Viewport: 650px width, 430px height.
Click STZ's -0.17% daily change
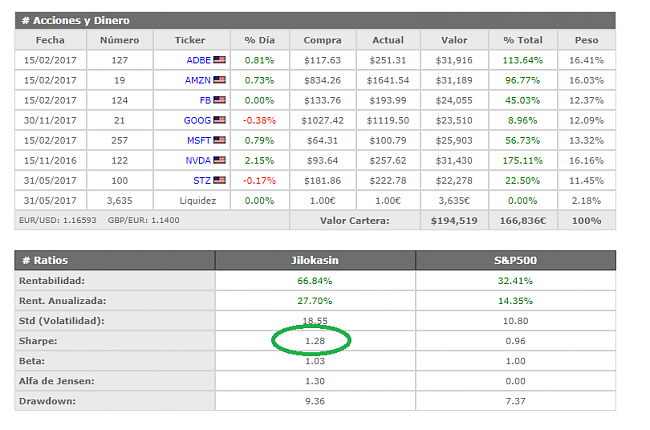[259, 180]
